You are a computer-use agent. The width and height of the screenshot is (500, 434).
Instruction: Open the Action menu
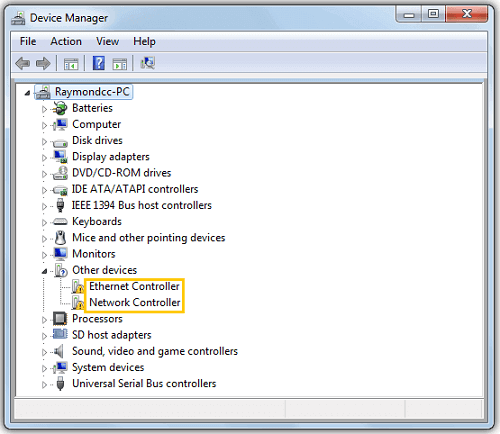click(x=66, y=41)
